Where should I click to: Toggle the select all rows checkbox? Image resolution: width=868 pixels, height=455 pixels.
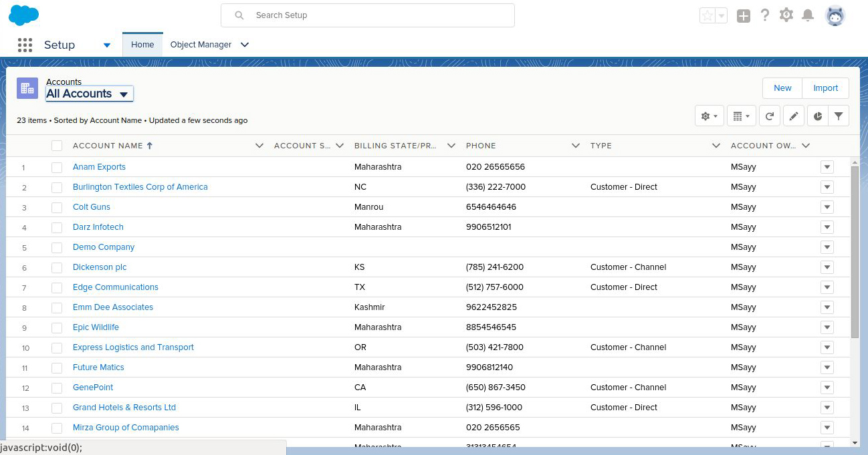coord(57,146)
